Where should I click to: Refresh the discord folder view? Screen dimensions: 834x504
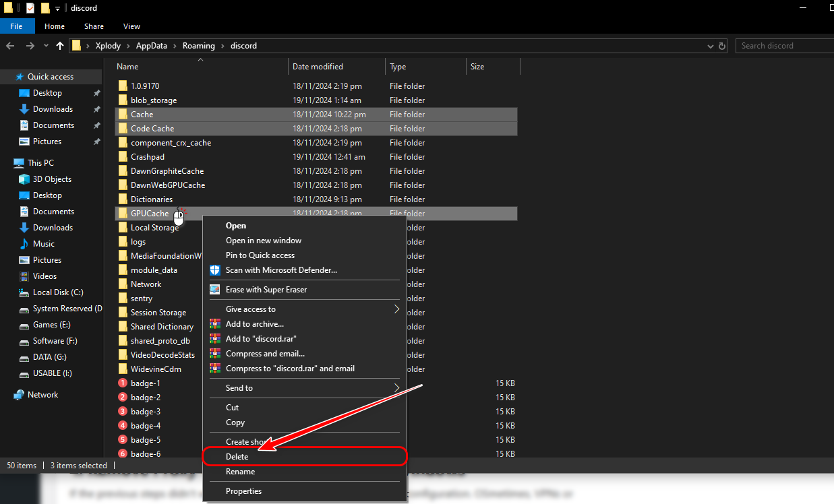click(x=723, y=46)
